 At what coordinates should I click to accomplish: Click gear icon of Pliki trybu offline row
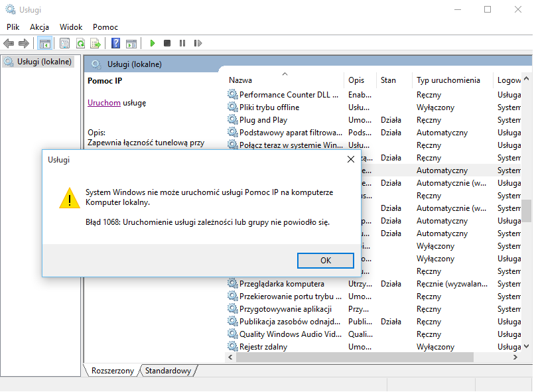coord(233,107)
